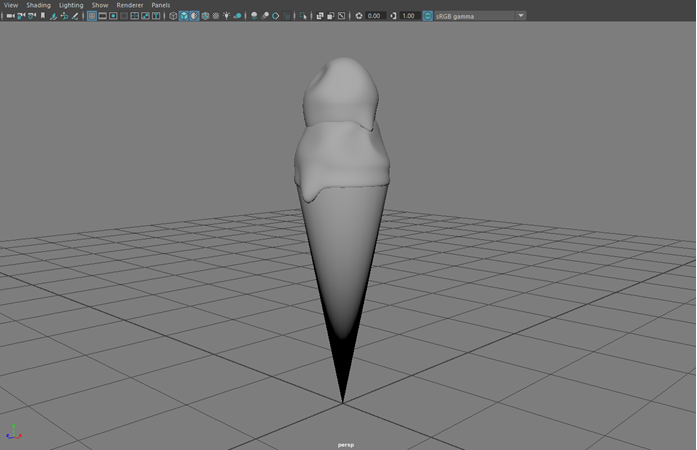The image size is (697, 450).
Task: Toggle the Motion Blur icon
Action: pos(265,16)
